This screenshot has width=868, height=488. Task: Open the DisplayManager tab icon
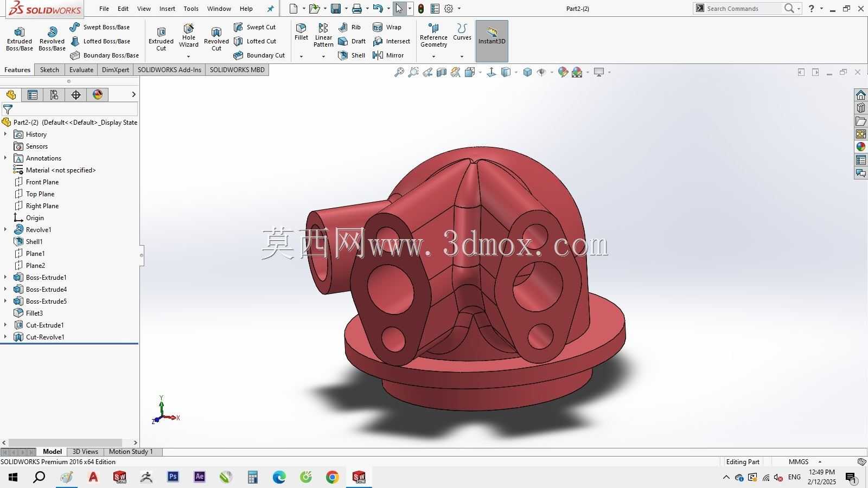(x=98, y=95)
